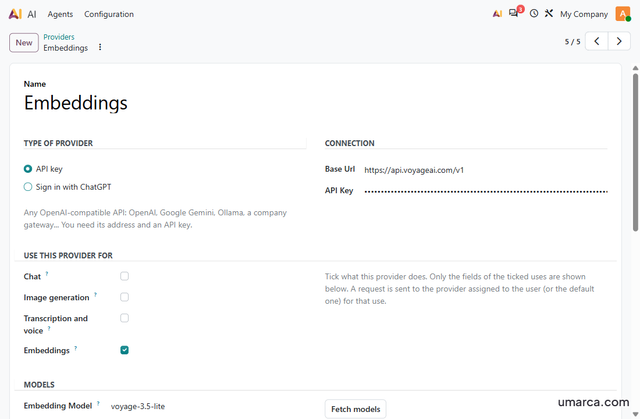Tick the Chat checkbox
Viewport: 640px width, 419px height.
[124, 276]
